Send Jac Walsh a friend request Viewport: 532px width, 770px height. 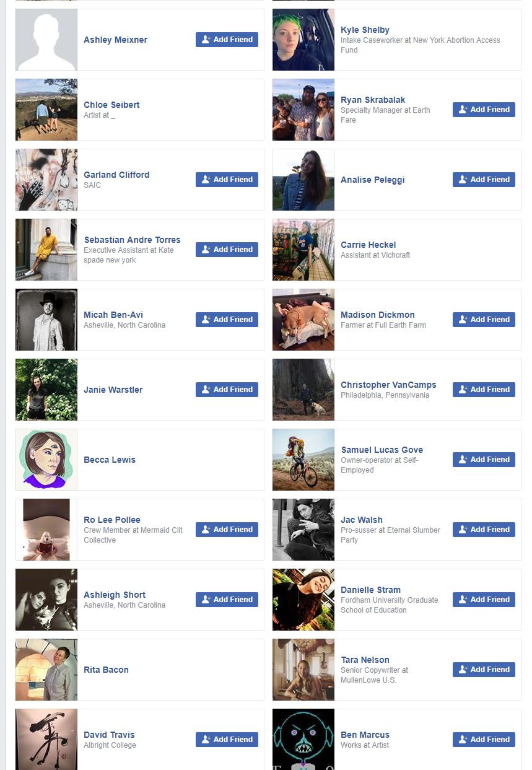tap(484, 530)
